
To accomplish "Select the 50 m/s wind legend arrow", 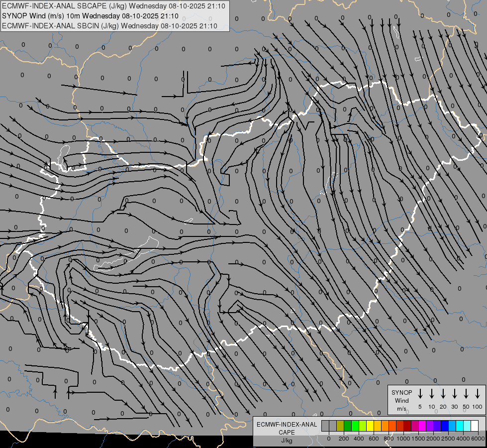I will click(466, 394).
